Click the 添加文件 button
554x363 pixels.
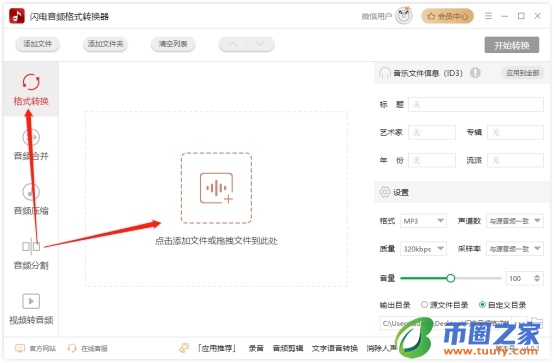(x=37, y=44)
